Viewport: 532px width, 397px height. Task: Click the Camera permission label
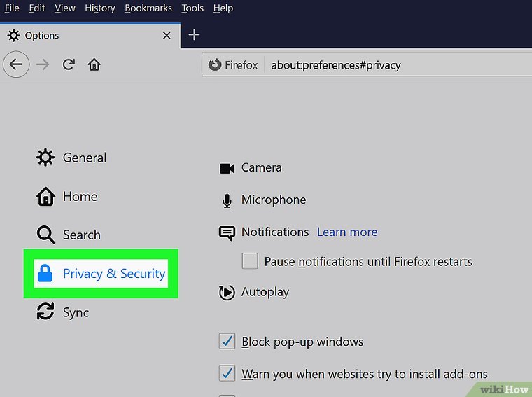tap(261, 167)
